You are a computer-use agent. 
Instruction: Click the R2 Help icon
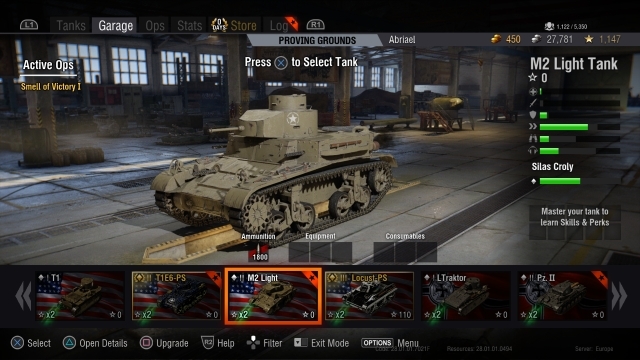point(208,342)
